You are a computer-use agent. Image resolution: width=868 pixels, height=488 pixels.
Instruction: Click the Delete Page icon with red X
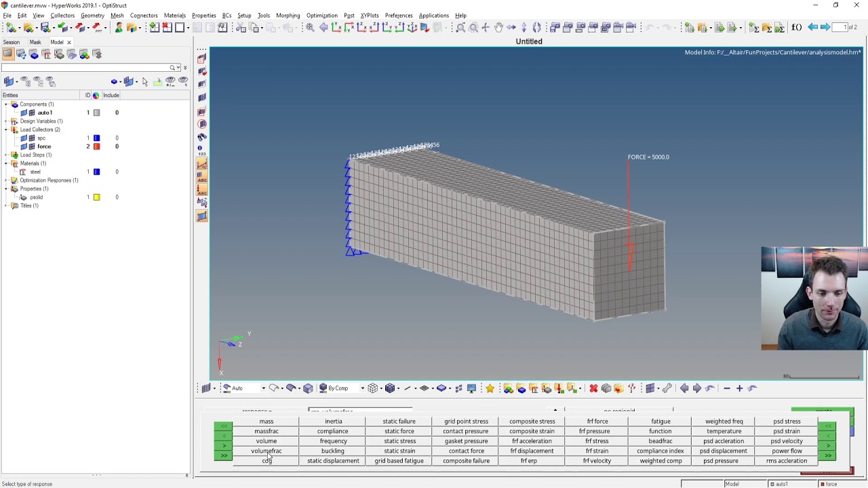[x=167, y=28]
